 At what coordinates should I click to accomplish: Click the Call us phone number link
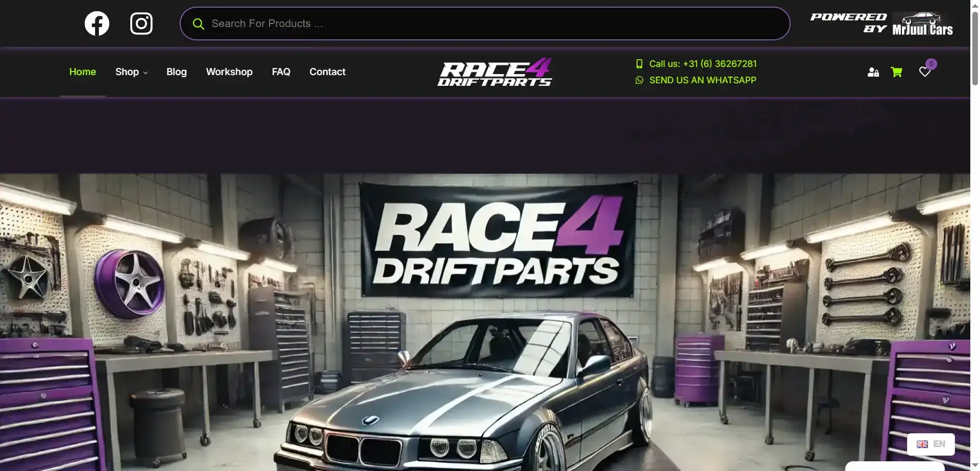696,64
